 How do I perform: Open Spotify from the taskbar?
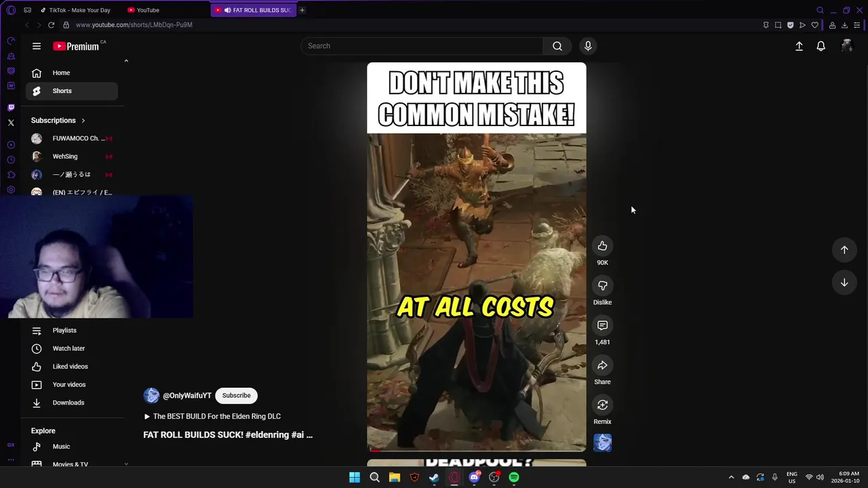[x=514, y=477]
